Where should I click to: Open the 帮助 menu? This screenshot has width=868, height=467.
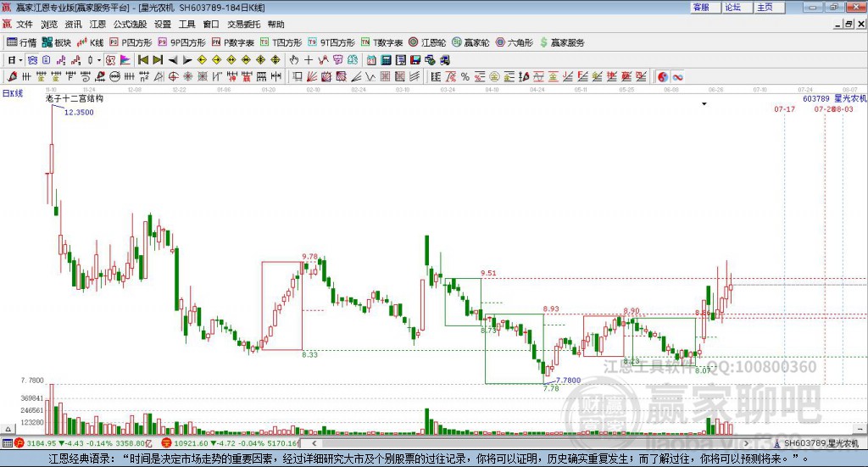tap(275, 25)
